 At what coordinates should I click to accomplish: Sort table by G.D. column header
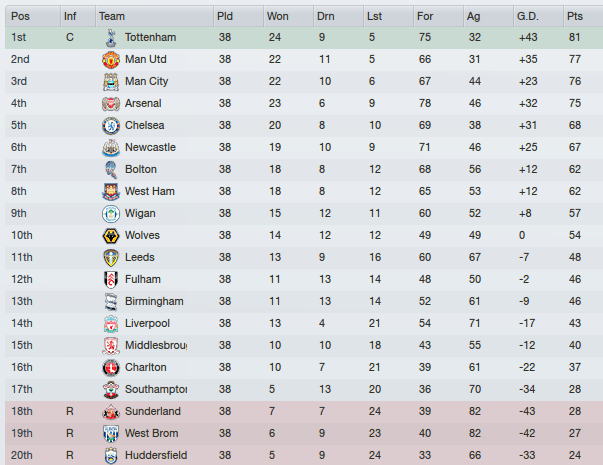tap(527, 16)
